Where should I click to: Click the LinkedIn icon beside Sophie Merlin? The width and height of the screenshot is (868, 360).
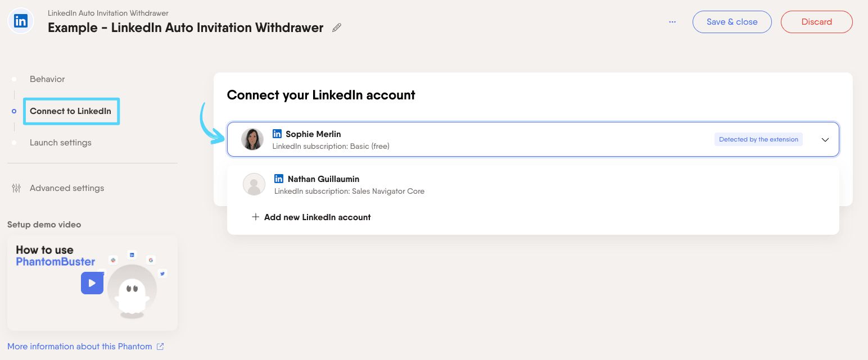[x=277, y=134]
